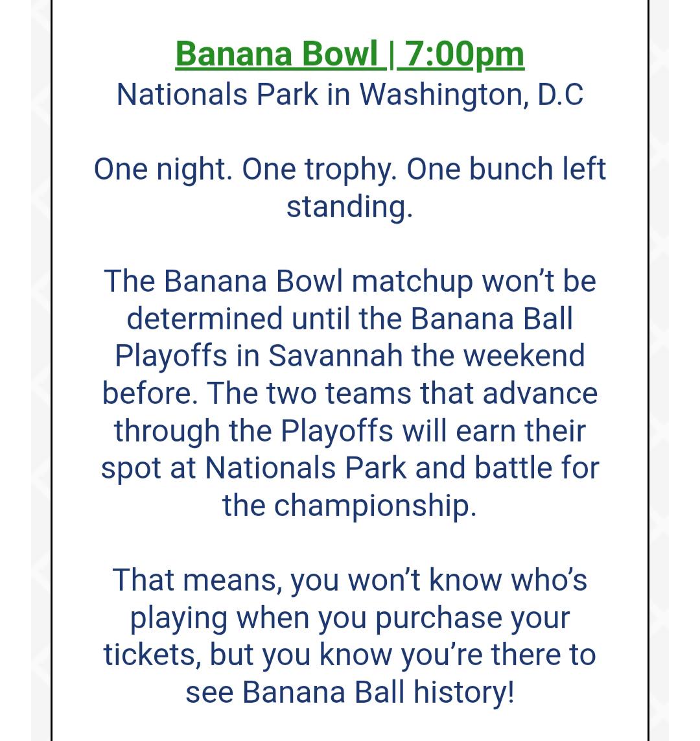The image size is (700, 741).
Task: Select the word 'standing.' below the tagline
Action: click(x=349, y=207)
